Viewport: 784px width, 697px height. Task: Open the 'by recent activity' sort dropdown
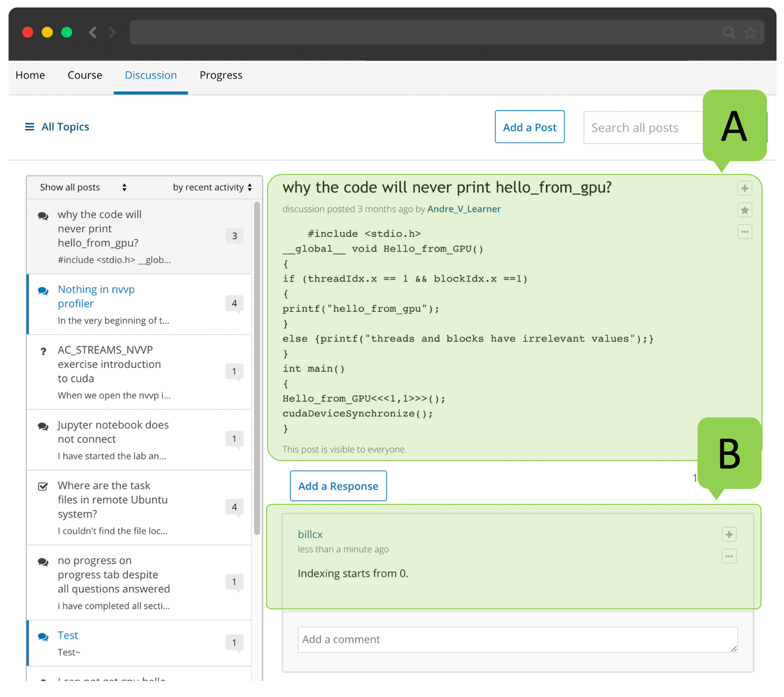tap(212, 187)
